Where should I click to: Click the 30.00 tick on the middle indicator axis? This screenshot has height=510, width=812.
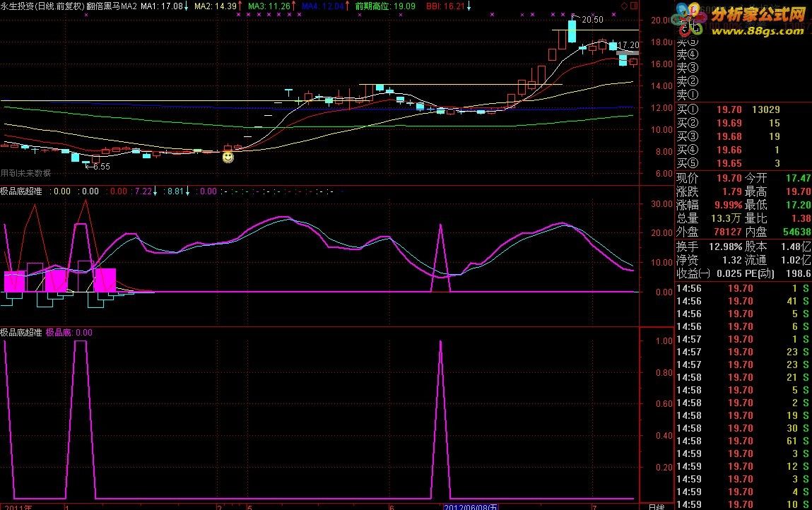[x=662, y=204]
